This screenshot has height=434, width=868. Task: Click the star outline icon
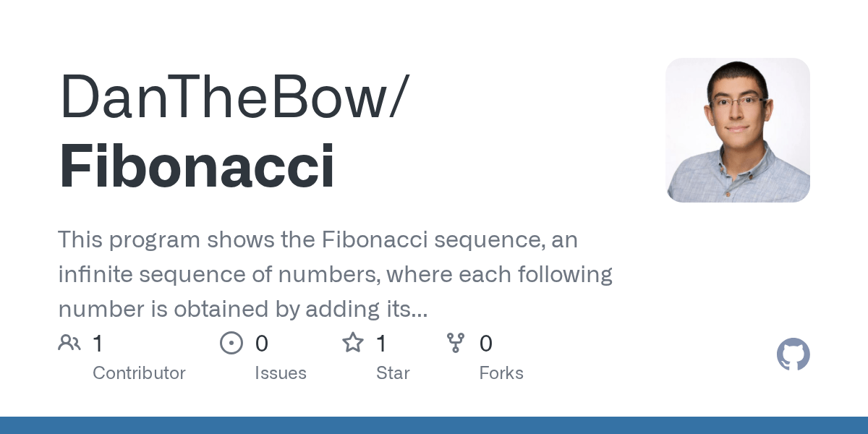353,342
